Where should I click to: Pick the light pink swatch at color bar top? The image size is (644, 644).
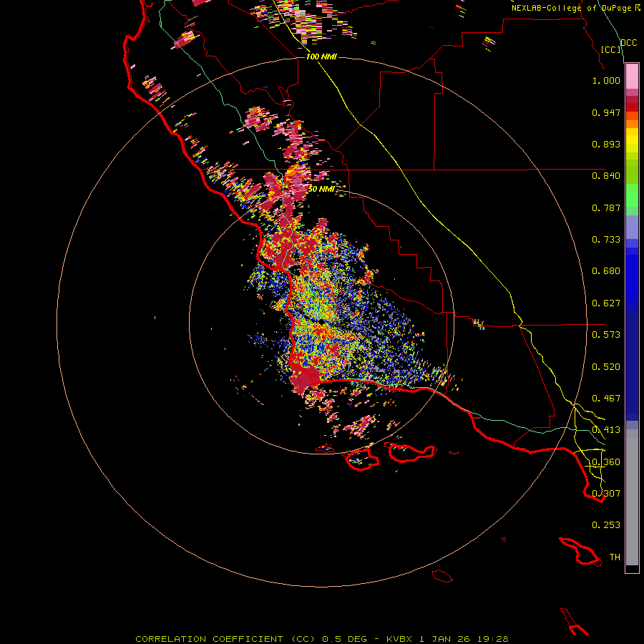coord(632,77)
